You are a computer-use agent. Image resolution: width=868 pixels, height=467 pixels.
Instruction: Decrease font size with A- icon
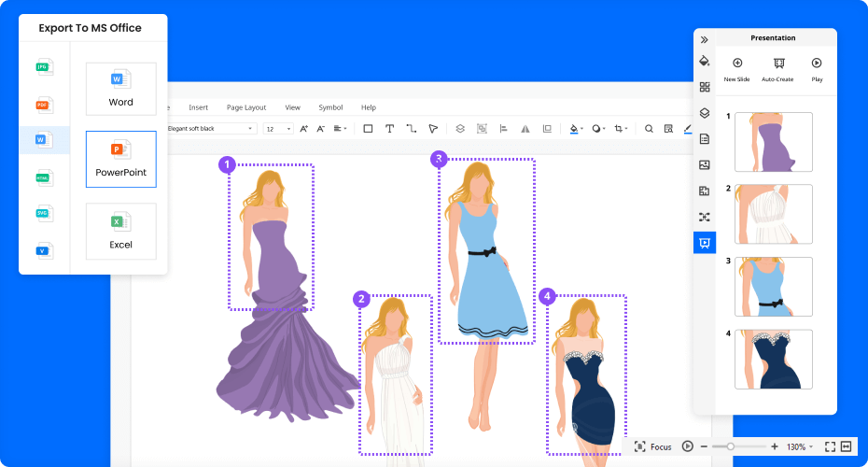[x=320, y=129]
